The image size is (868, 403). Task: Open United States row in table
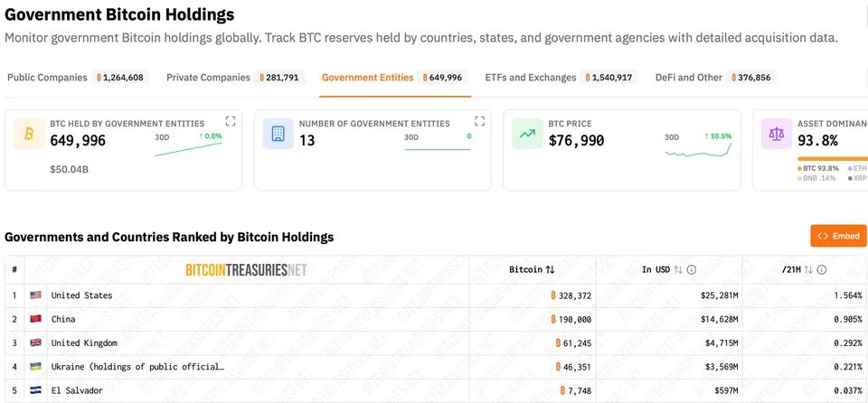(x=436, y=295)
